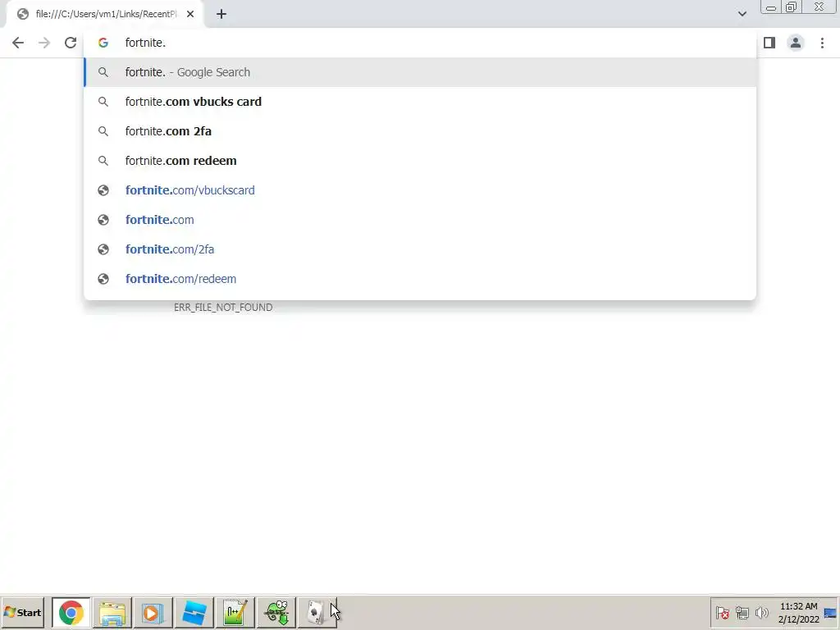Click the forward navigation arrow

click(44, 43)
